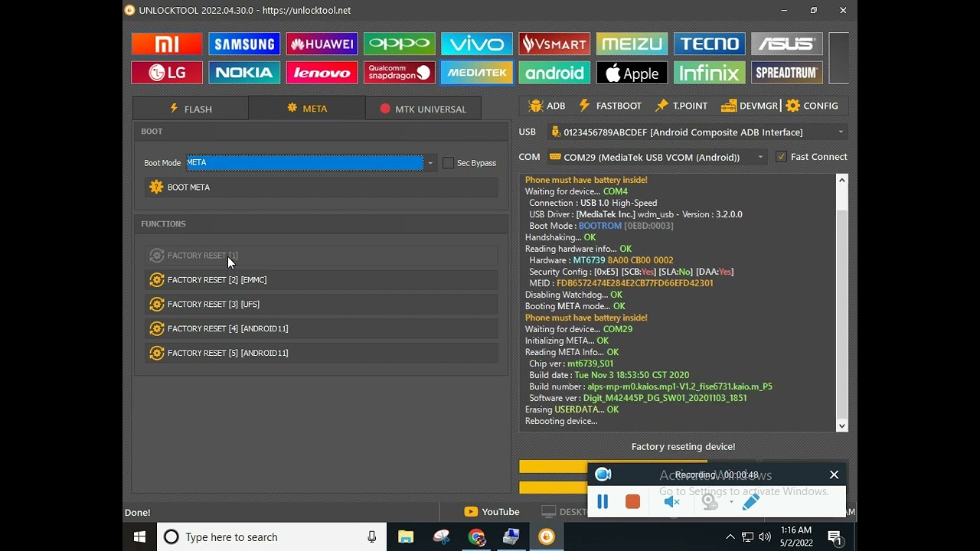Select the Xiaomi MI brand tile

167,44
